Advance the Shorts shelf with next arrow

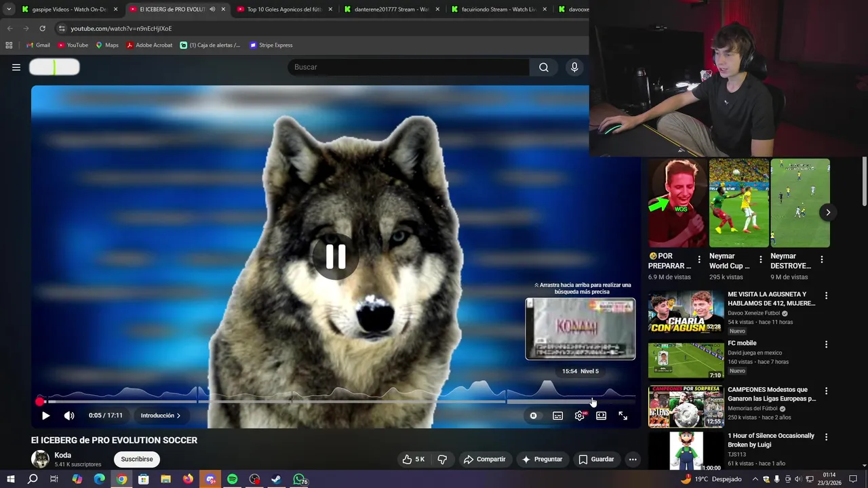tap(828, 212)
